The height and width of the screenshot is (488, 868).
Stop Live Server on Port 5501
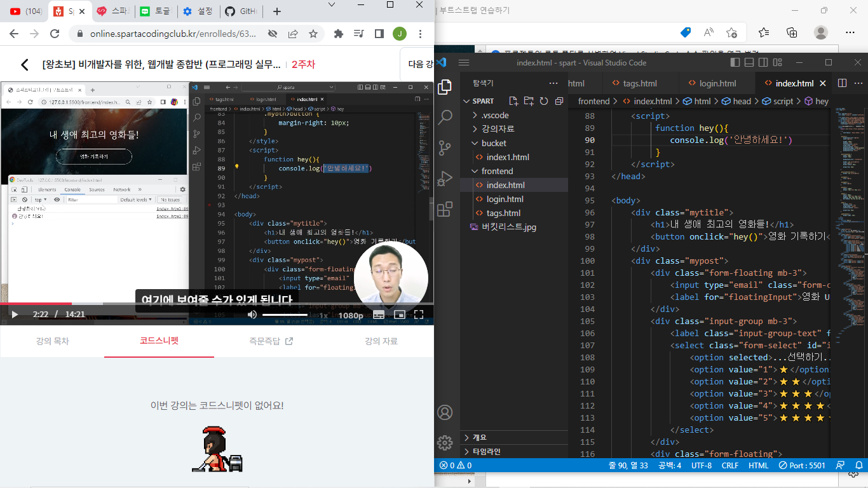point(803,465)
